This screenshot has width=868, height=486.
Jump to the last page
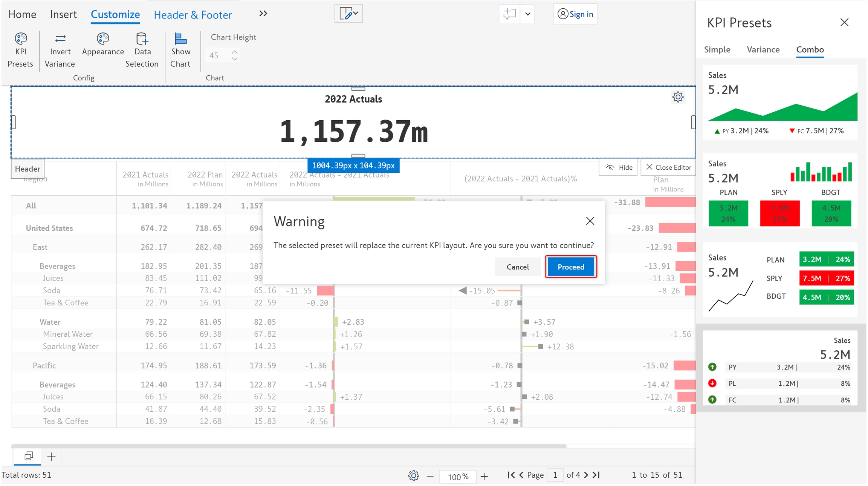(596, 475)
